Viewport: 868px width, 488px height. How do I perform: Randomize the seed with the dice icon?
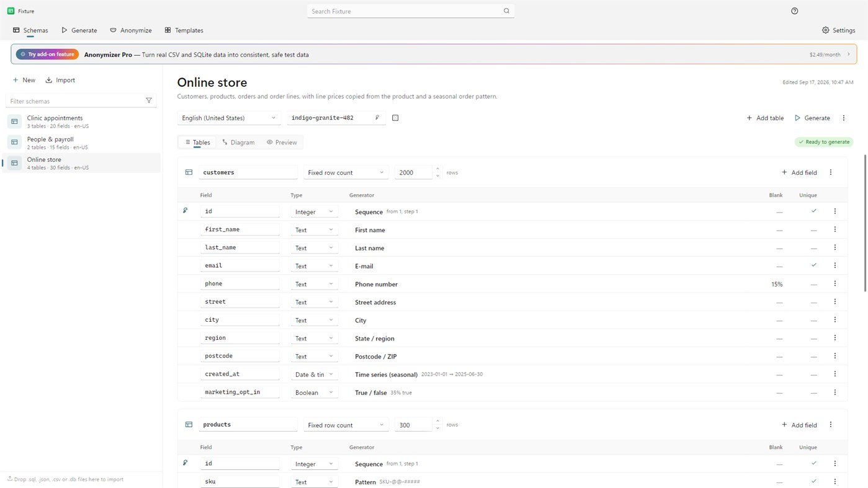coord(395,118)
